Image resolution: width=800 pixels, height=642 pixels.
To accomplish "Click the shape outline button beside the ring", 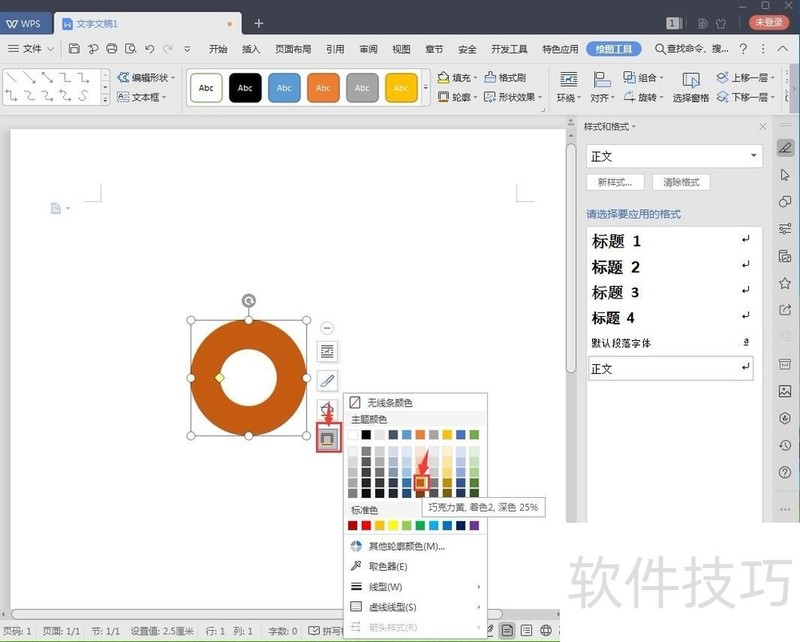I will 328,438.
